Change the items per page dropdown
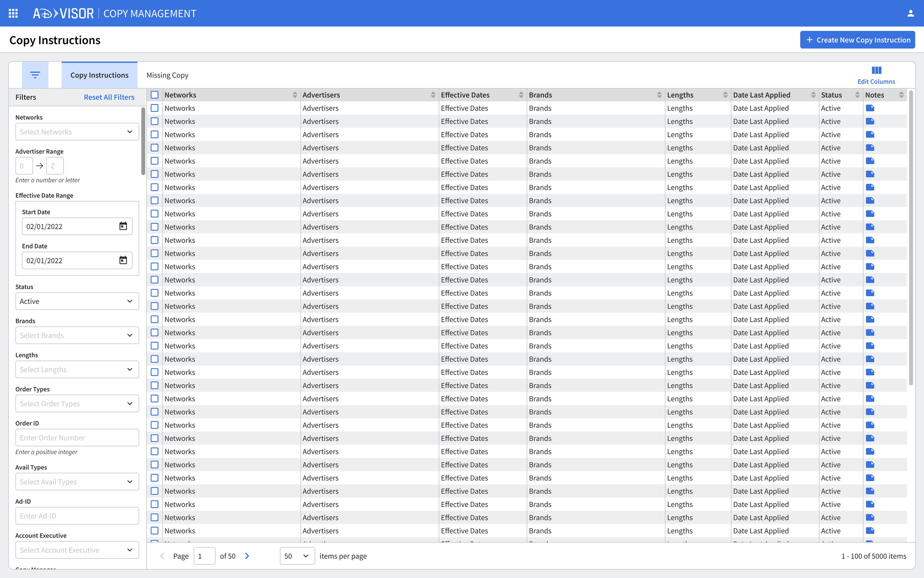Screen dimensions: 924x578 click(297, 556)
